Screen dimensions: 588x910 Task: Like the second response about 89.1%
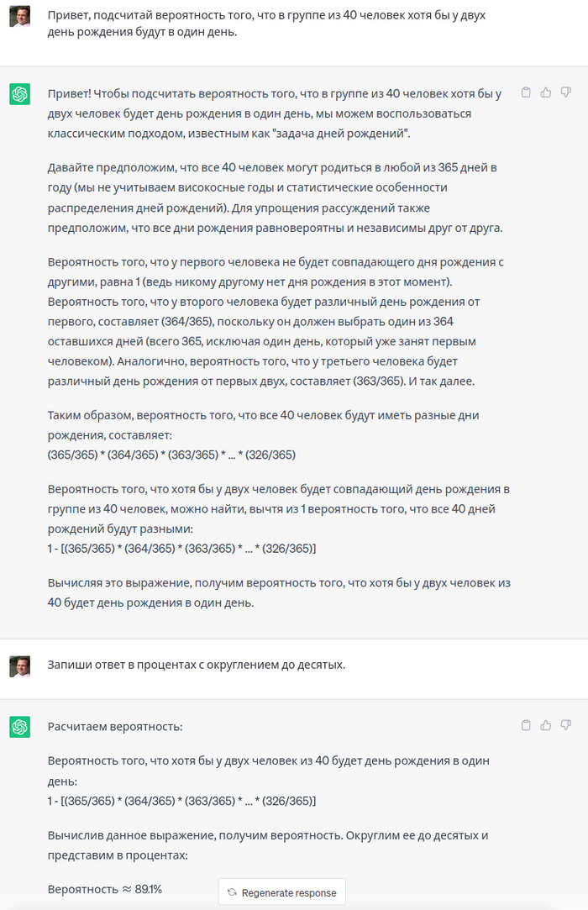pyautogui.click(x=546, y=725)
